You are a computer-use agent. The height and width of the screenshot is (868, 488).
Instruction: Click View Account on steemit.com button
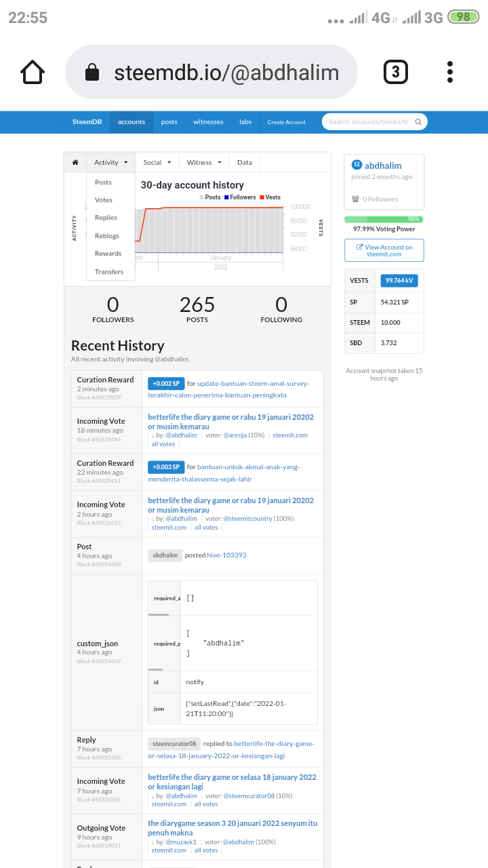(x=384, y=250)
